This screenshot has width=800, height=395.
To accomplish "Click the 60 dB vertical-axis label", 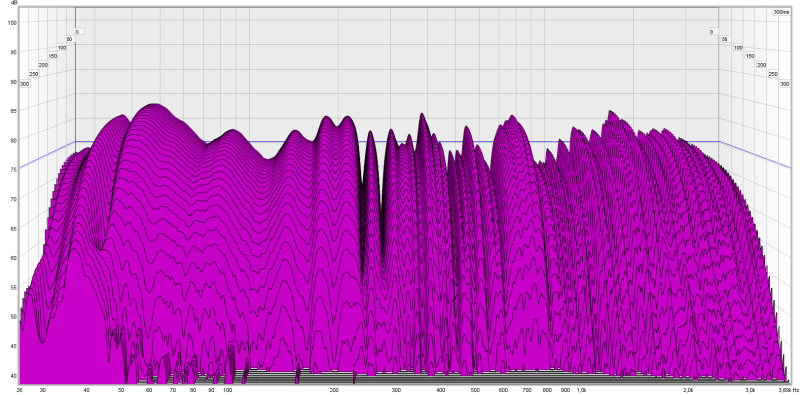I will coord(15,258).
